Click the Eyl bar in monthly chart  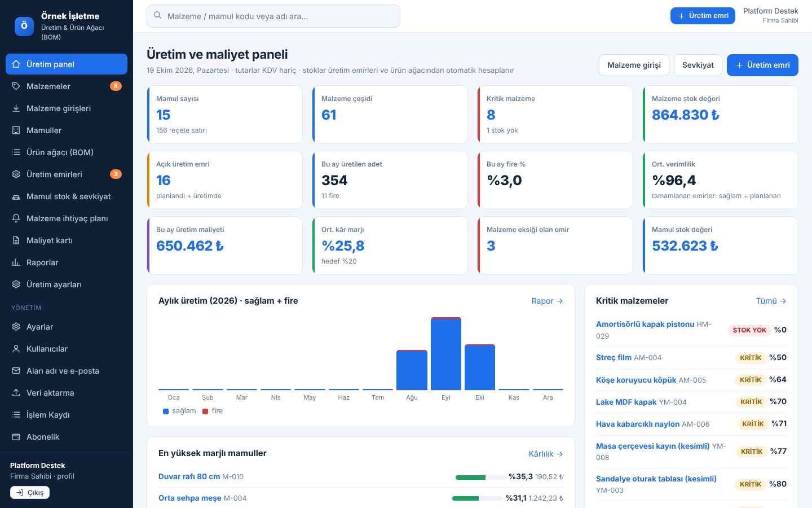446,353
